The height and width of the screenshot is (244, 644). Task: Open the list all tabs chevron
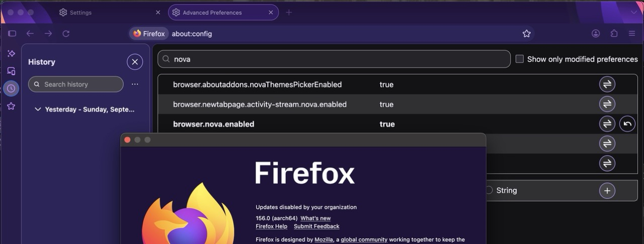click(x=633, y=12)
